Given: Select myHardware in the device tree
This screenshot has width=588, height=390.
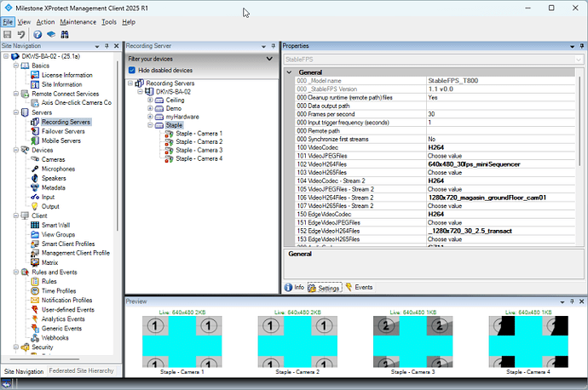Looking at the screenshot, I should click(x=182, y=117).
